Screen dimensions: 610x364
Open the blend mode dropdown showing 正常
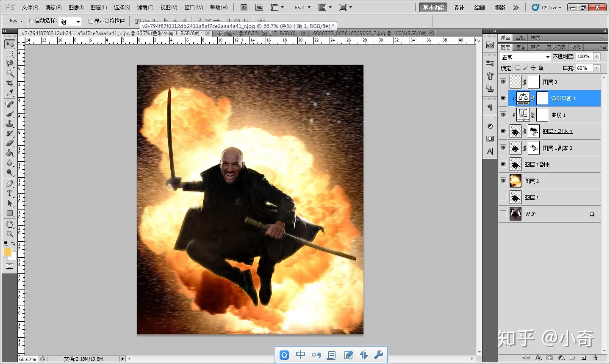pos(525,57)
